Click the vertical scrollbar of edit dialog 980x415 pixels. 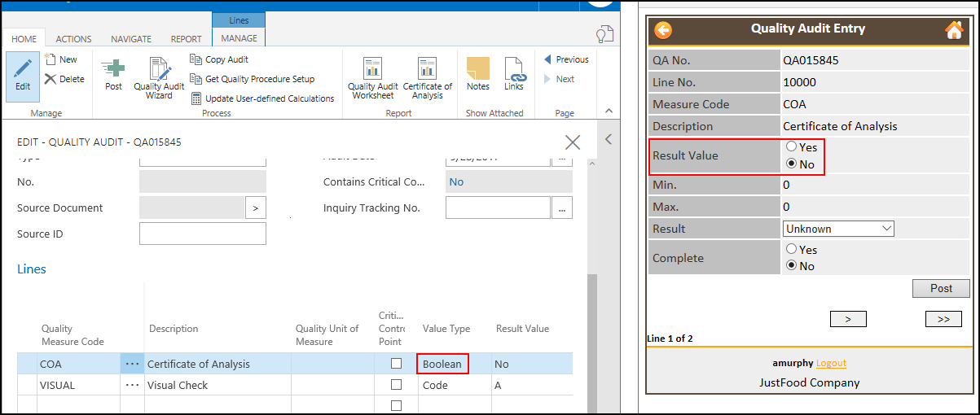click(x=591, y=342)
